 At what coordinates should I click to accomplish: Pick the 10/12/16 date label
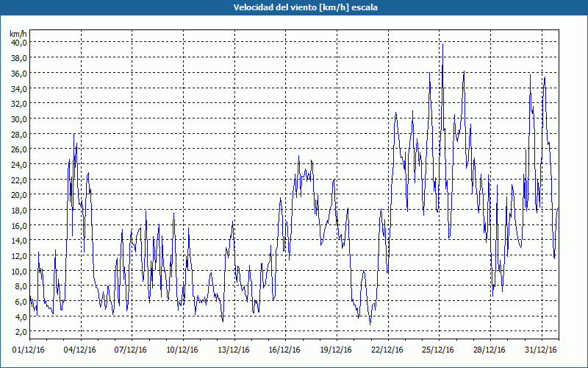click(x=183, y=350)
